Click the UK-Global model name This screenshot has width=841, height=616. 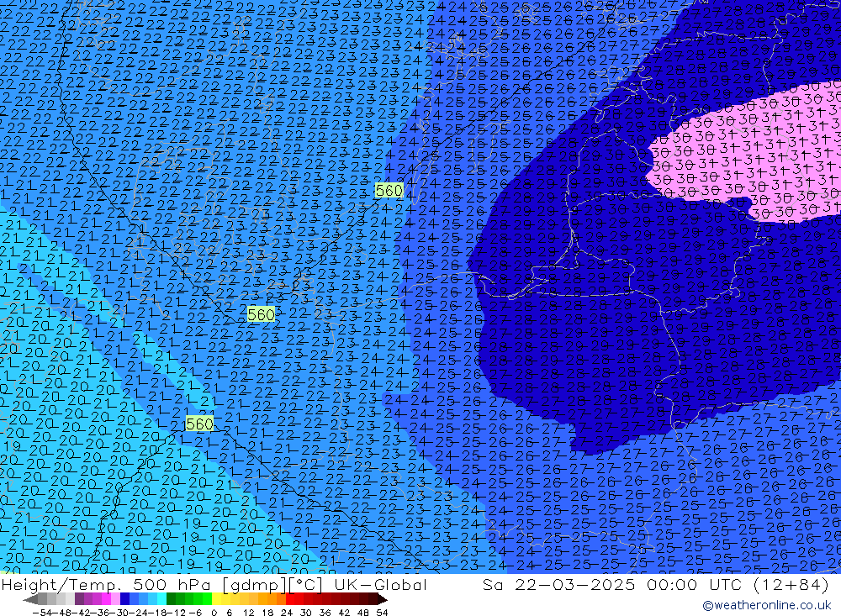pos(380,584)
